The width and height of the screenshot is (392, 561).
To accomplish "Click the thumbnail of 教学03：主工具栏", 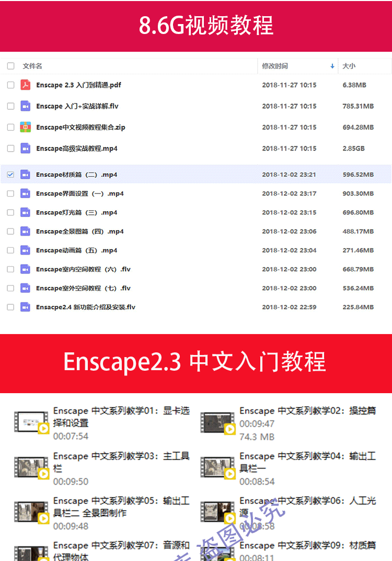I will (x=31, y=467).
